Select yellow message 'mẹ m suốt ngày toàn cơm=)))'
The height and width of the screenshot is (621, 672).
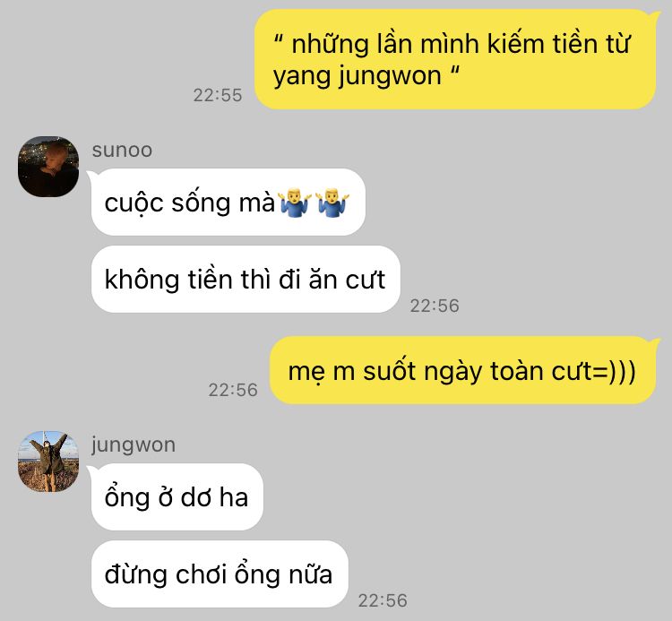(x=463, y=370)
